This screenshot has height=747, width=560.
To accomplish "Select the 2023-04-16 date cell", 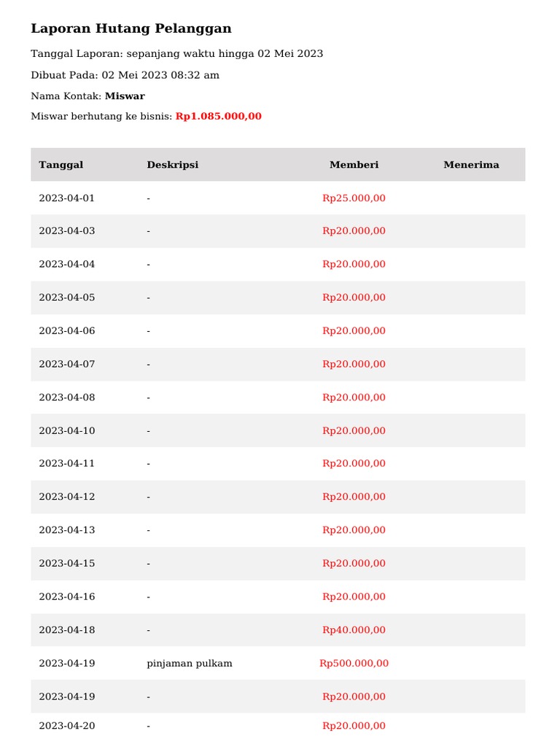I will [67, 597].
